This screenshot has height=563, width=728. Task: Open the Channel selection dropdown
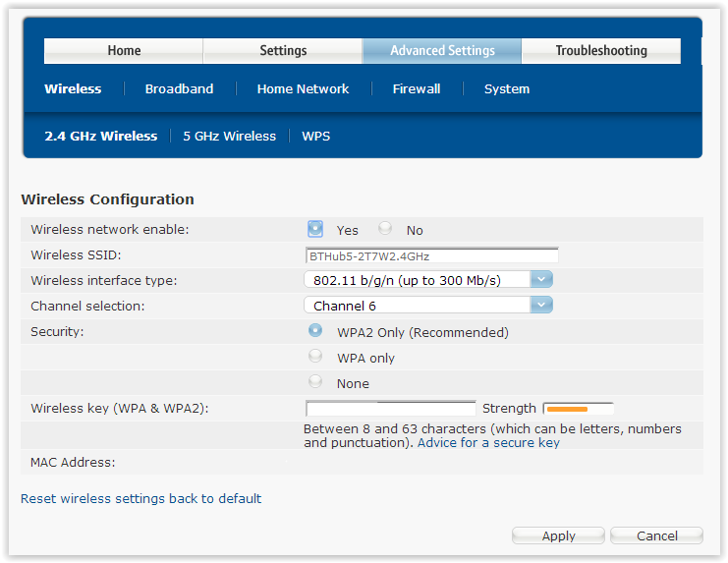pos(428,306)
